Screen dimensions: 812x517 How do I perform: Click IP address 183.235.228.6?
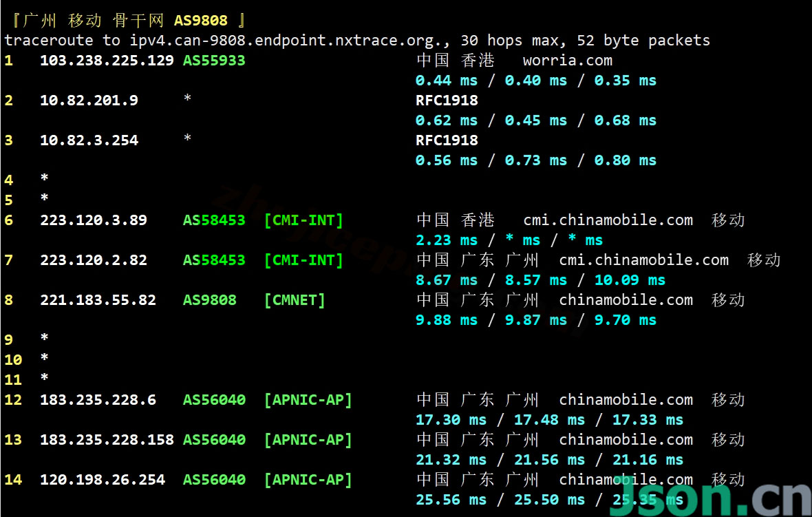(x=98, y=400)
